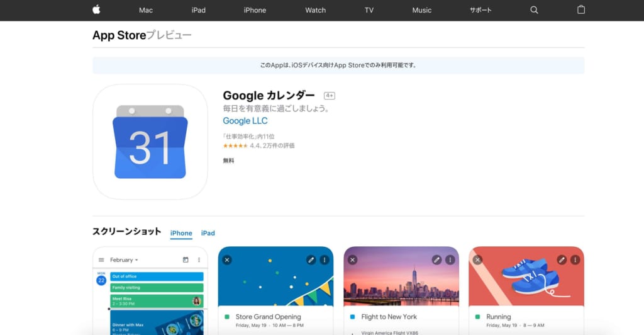
Task: Click the Flight to New York title text
Action: coord(389,317)
